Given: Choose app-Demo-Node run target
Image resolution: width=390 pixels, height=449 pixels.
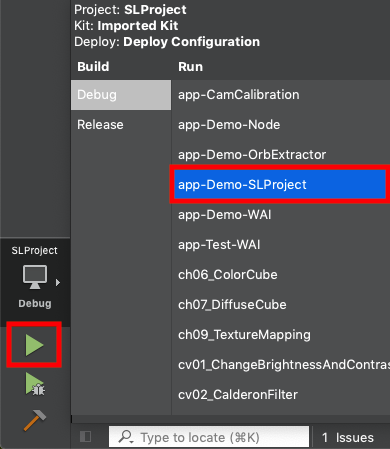Looking at the screenshot, I should point(281,125).
